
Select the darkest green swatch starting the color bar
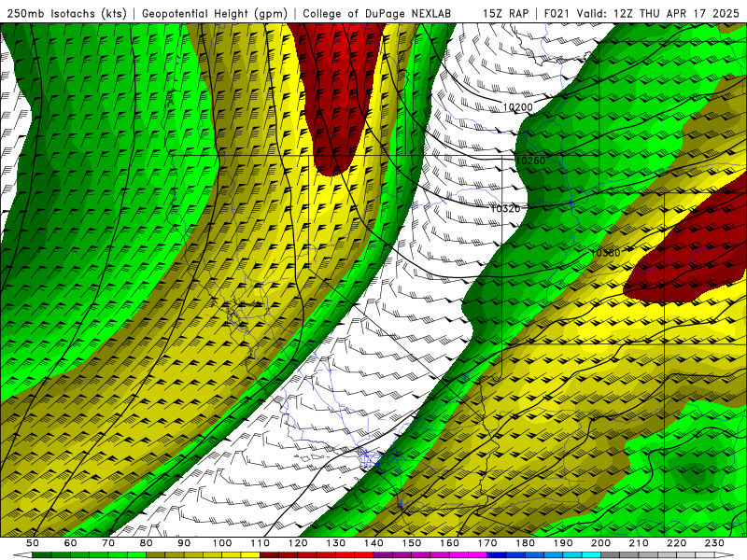click(42, 555)
